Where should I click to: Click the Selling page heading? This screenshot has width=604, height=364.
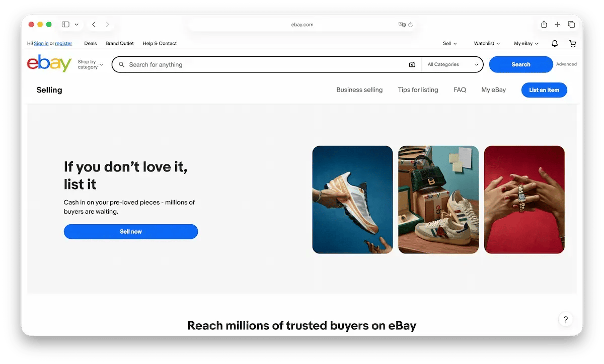(x=49, y=90)
